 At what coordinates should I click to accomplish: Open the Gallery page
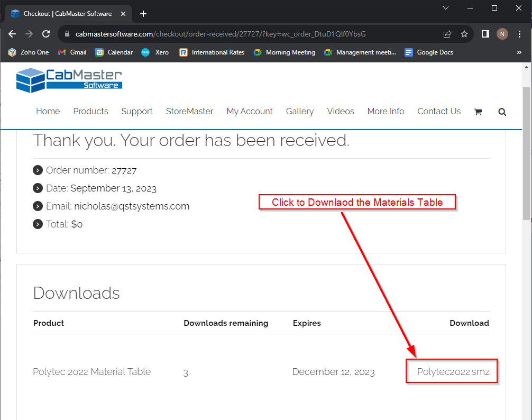300,112
